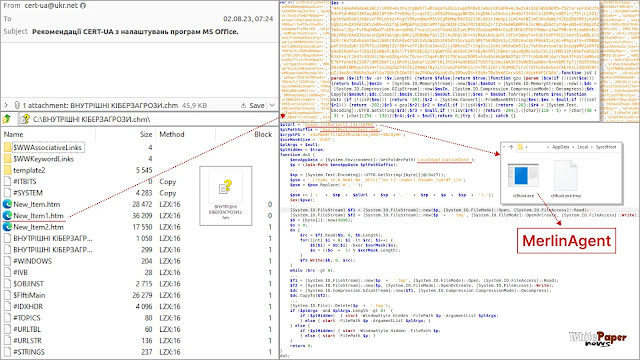640x360 pixels.
Task: Select the New_Item1.htm Edge icon
Action: [7, 216]
